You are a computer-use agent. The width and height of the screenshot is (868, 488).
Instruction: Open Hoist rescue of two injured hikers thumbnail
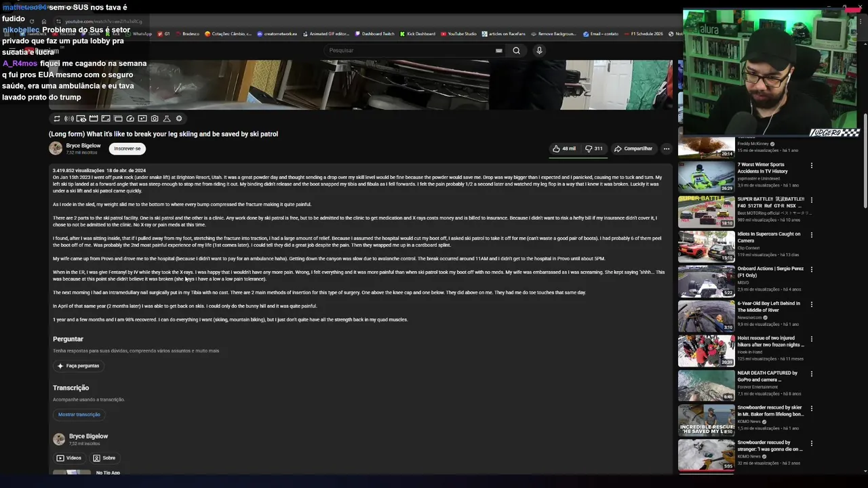click(706, 350)
